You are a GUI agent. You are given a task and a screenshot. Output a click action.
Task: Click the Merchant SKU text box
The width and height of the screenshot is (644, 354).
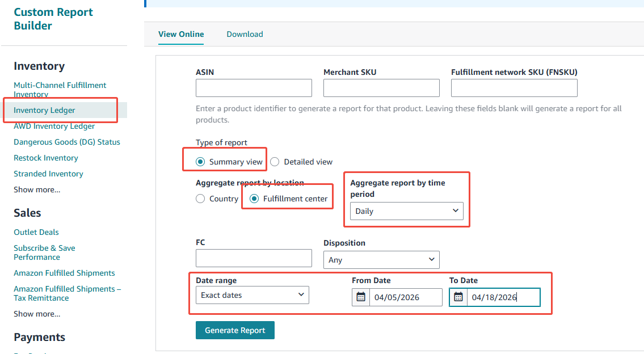point(381,88)
